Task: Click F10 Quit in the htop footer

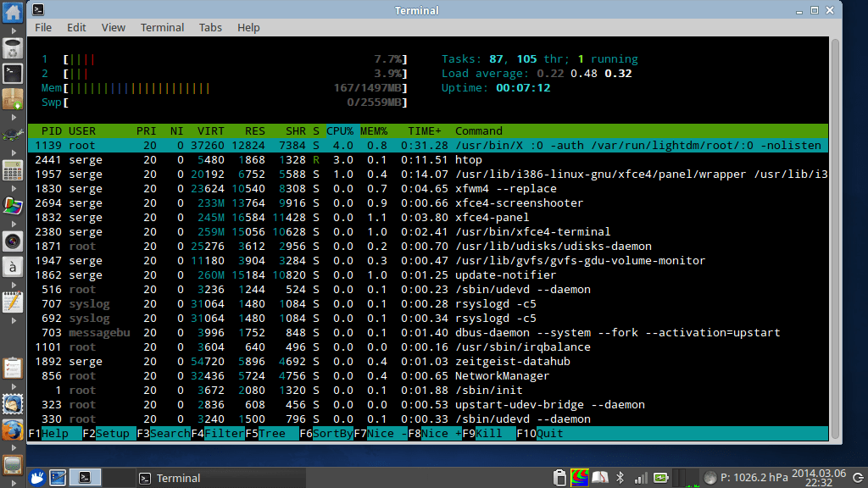Action: [540, 433]
